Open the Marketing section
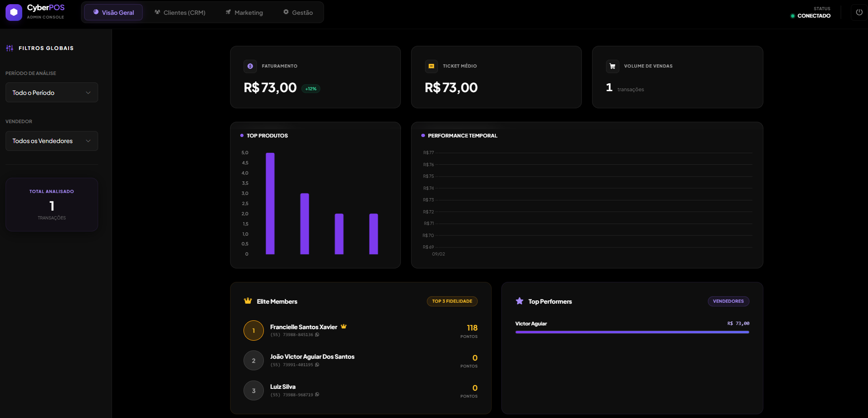Screen dimensions: 868x418 pos(244,12)
